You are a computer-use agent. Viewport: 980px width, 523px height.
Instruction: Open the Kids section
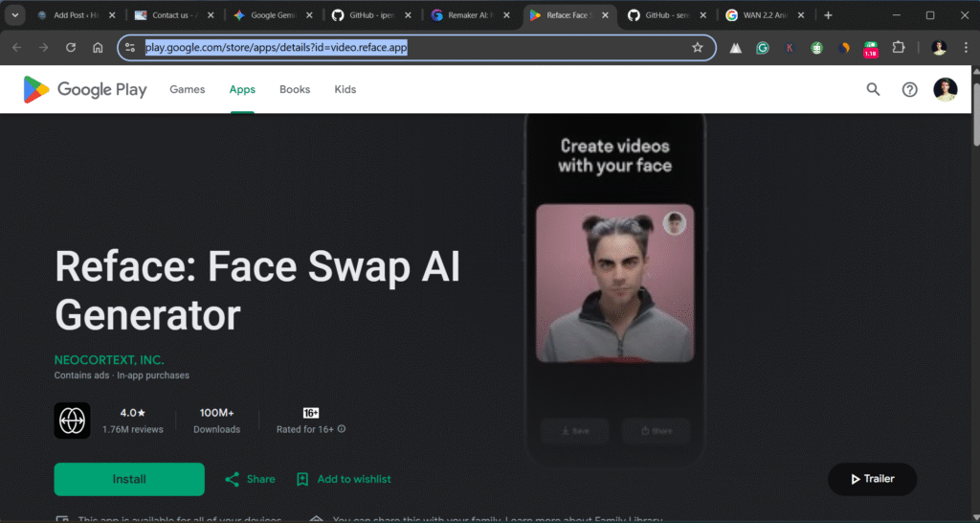tap(345, 89)
